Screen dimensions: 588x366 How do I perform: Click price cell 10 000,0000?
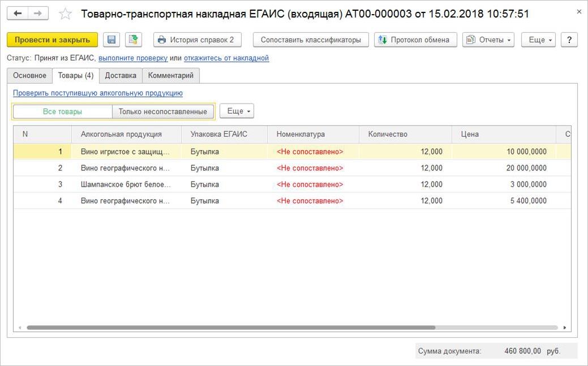[504, 152]
